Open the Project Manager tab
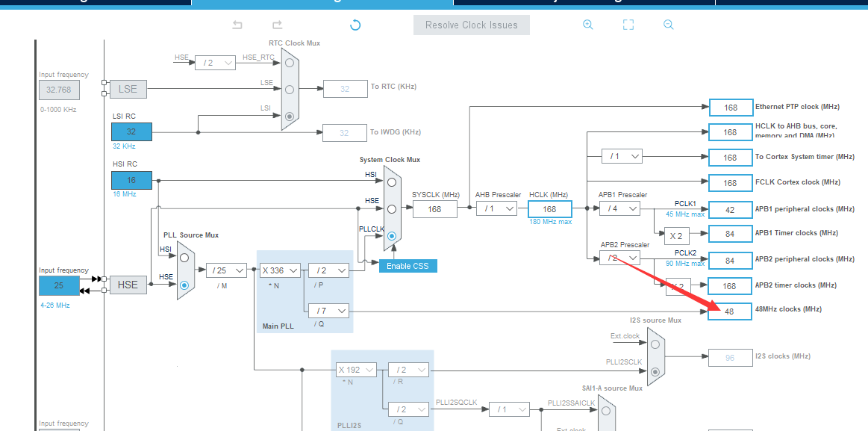Screen dimensions: 868x431 tap(582, 3)
